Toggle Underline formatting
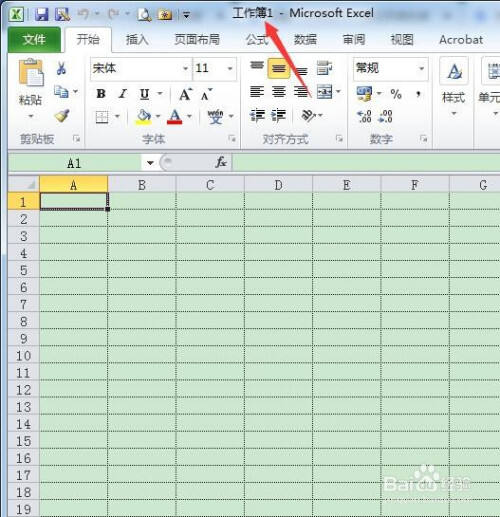This screenshot has width=500, height=517. [x=144, y=94]
